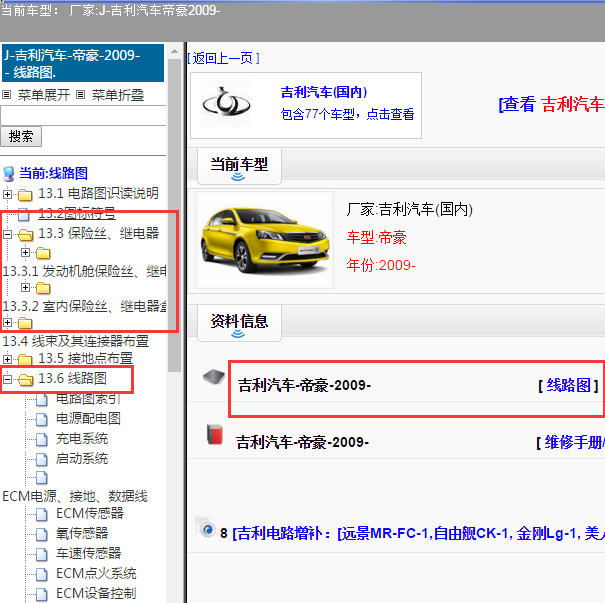Click the page icon beside 车速传感器
Viewport: 605px width, 603px height.
click(42, 554)
